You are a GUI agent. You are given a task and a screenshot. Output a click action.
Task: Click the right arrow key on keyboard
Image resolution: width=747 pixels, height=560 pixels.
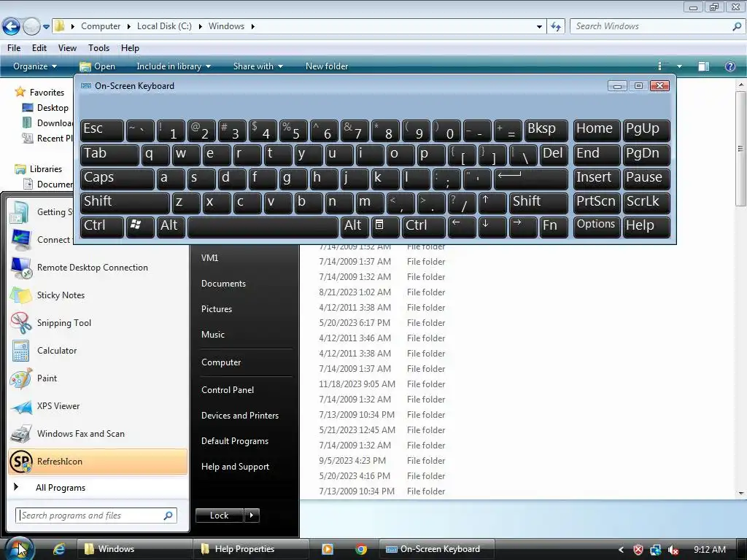[522, 227]
